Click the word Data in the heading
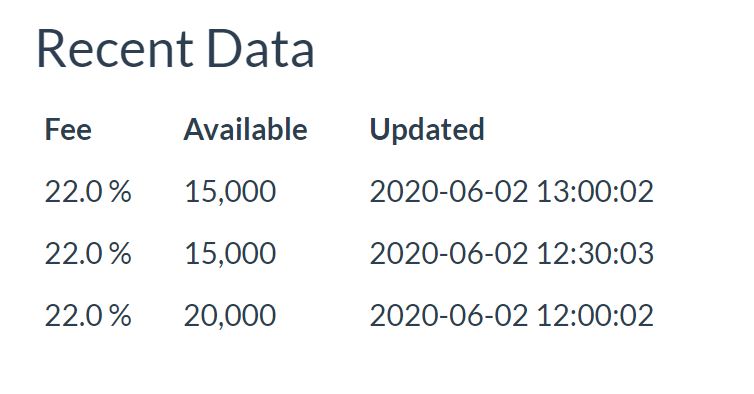 (261, 49)
